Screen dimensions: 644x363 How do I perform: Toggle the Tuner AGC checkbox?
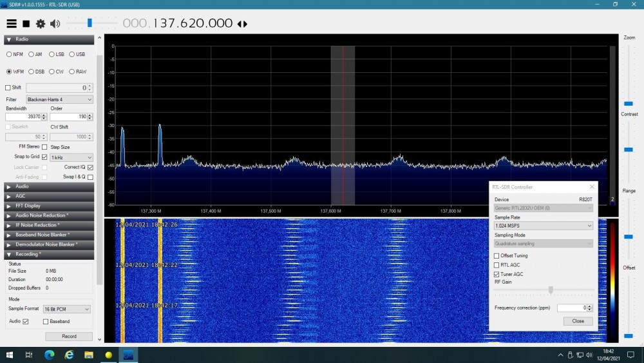click(x=497, y=274)
